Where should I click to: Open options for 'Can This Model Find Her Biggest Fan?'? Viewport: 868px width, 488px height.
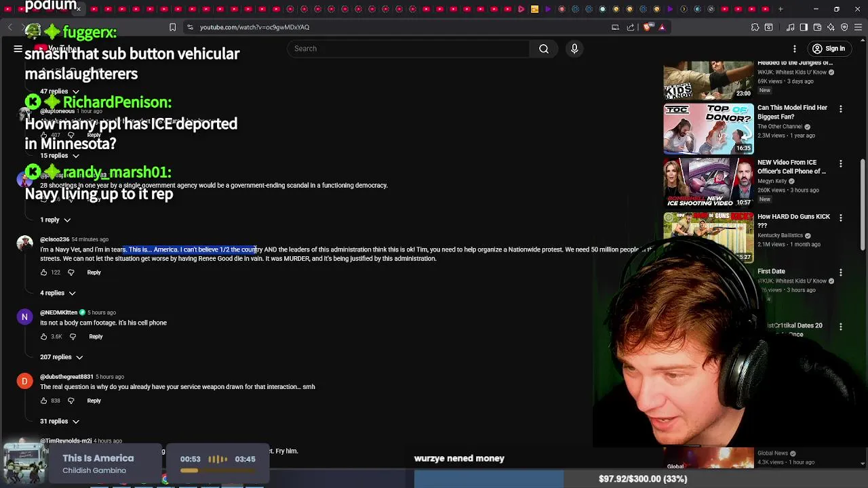841,109
